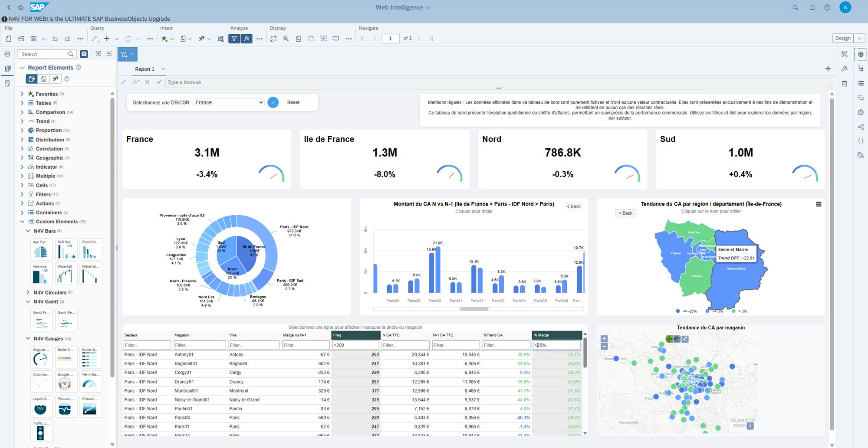Image resolution: width=868 pixels, height=448 pixels.
Task: Click the share icon in right sidebar
Action: [x=861, y=127]
